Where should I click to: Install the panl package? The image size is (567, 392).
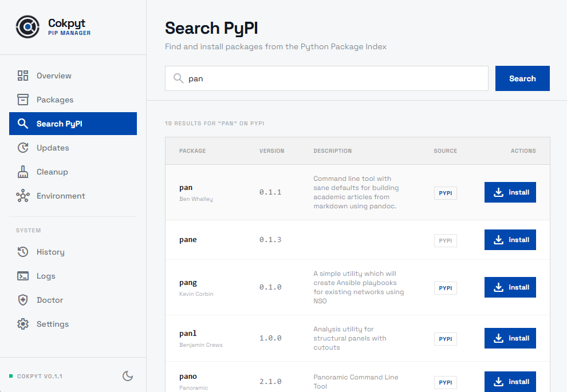pyautogui.click(x=510, y=338)
